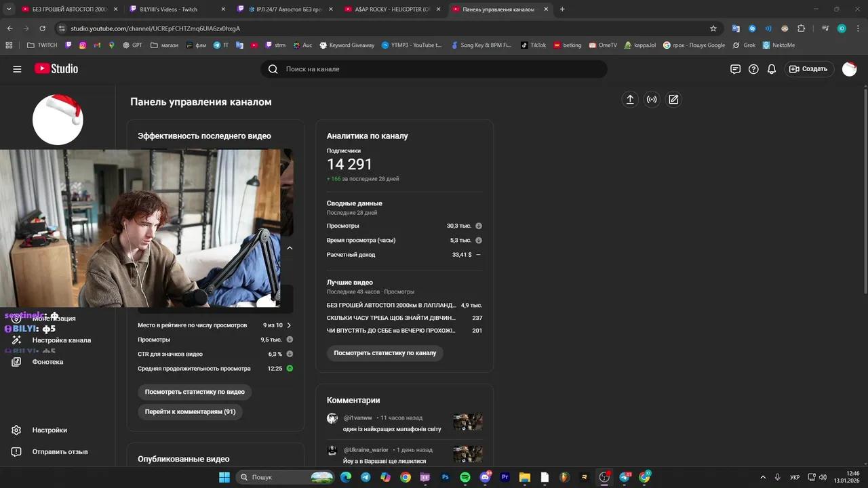
Task: Click the info icon next to 9,5 тыс.
Action: coord(290,340)
